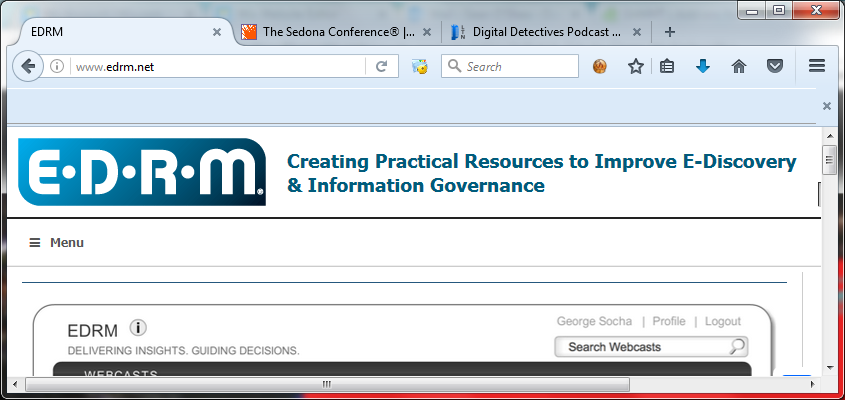Maximize the browser window

click(x=778, y=10)
